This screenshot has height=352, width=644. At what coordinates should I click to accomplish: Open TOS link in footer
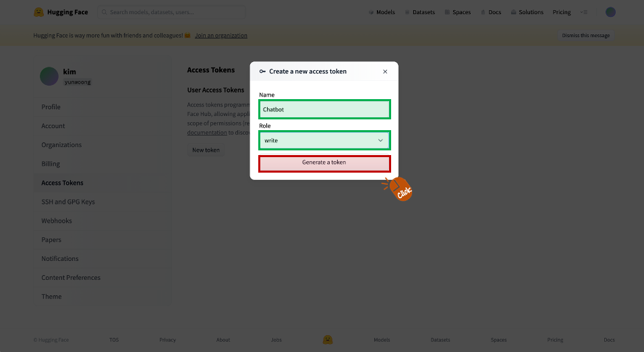pyautogui.click(x=114, y=340)
